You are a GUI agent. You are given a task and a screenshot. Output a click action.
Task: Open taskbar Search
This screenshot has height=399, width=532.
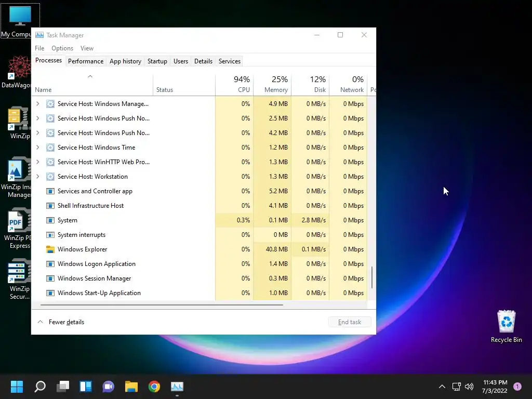(40, 387)
